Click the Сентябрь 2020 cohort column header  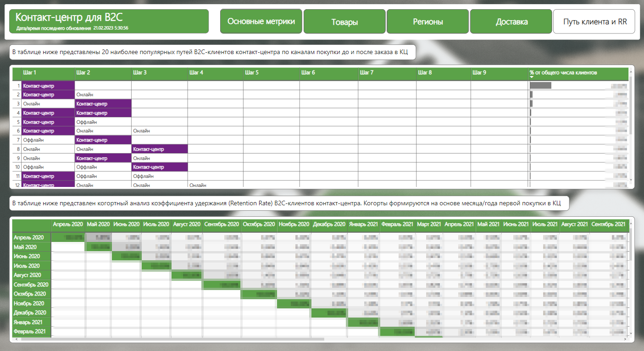[x=222, y=225]
